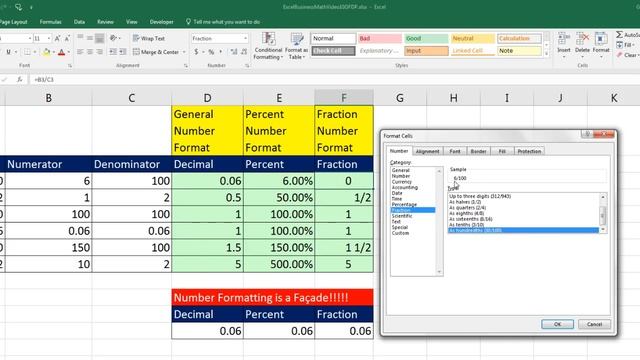Image resolution: width=640 pixels, height=360 pixels.
Task: Select Middle Align icon
Action: point(90,38)
